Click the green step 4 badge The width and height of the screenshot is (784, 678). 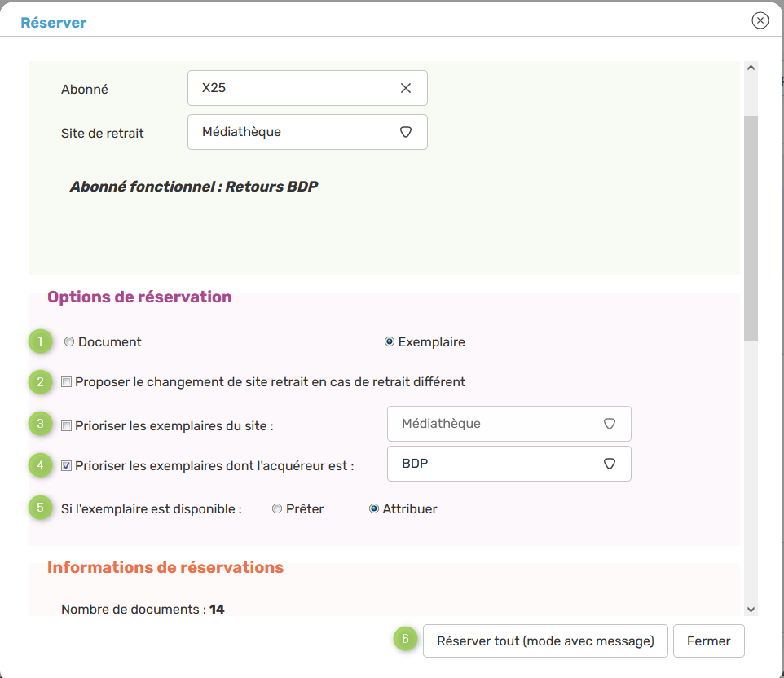(39, 465)
